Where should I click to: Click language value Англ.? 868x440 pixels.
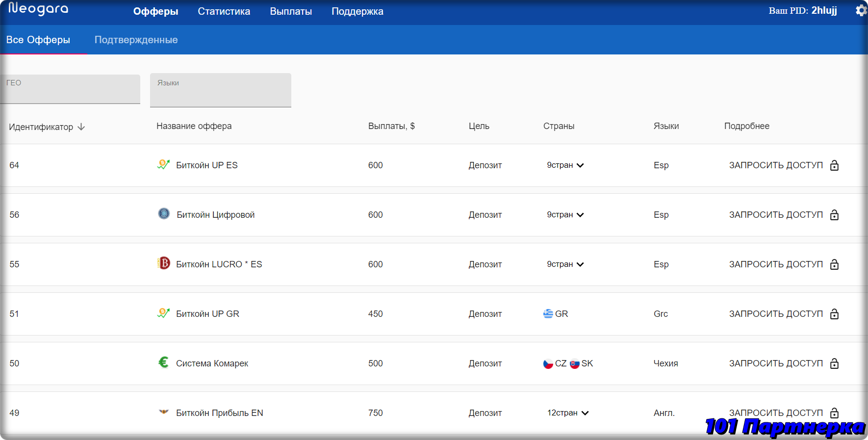pos(664,413)
